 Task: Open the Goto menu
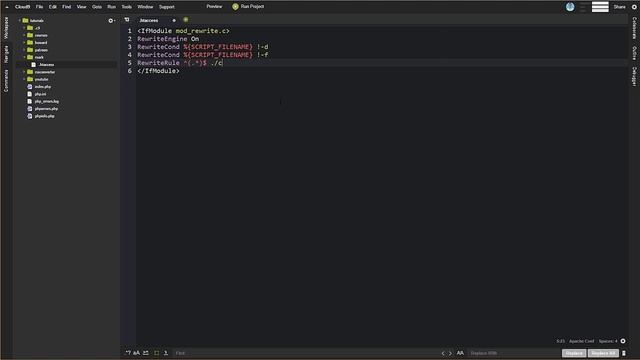97,7
